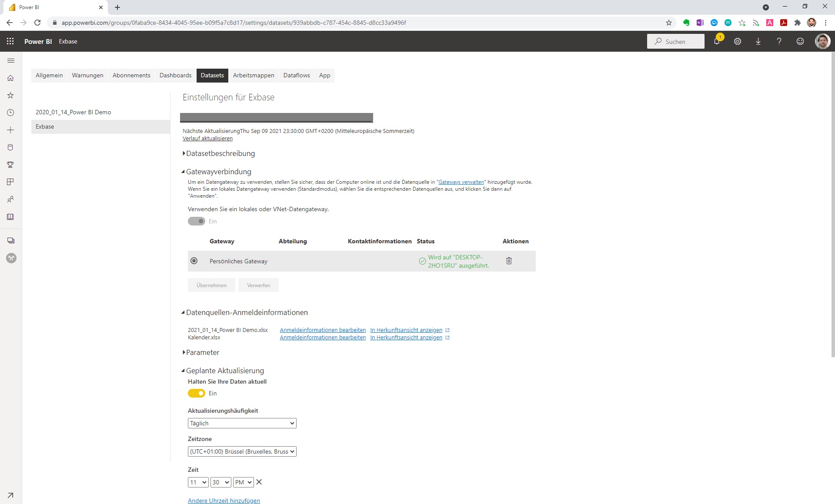835x504 pixels.
Task: Open the download menu arrow icon
Action: [x=758, y=41]
